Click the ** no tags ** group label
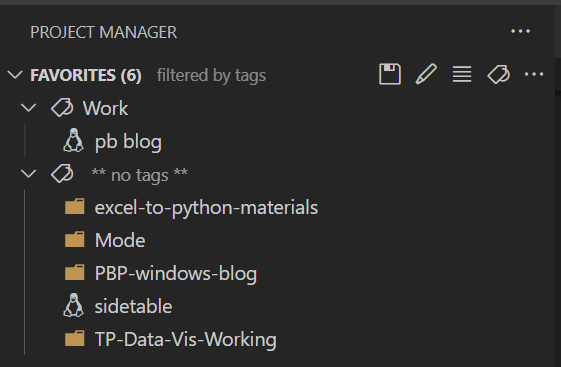Image resolution: width=561 pixels, height=367 pixels. coord(140,175)
